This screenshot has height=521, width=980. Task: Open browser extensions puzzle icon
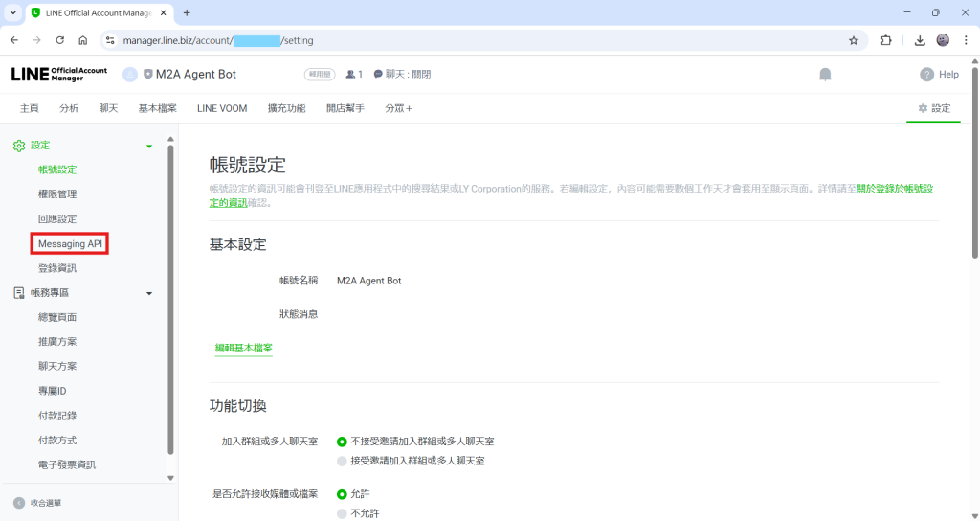[885, 40]
